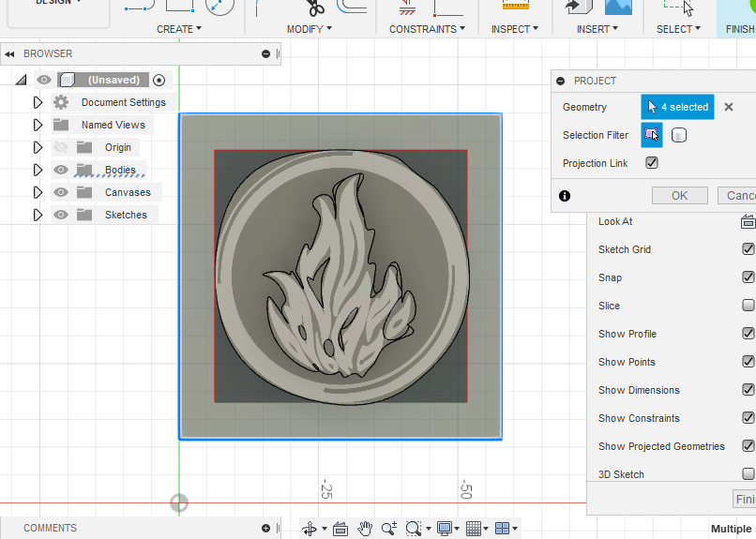Toggle the Show Dimensions checkbox
The width and height of the screenshot is (756, 539).
pyautogui.click(x=748, y=389)
